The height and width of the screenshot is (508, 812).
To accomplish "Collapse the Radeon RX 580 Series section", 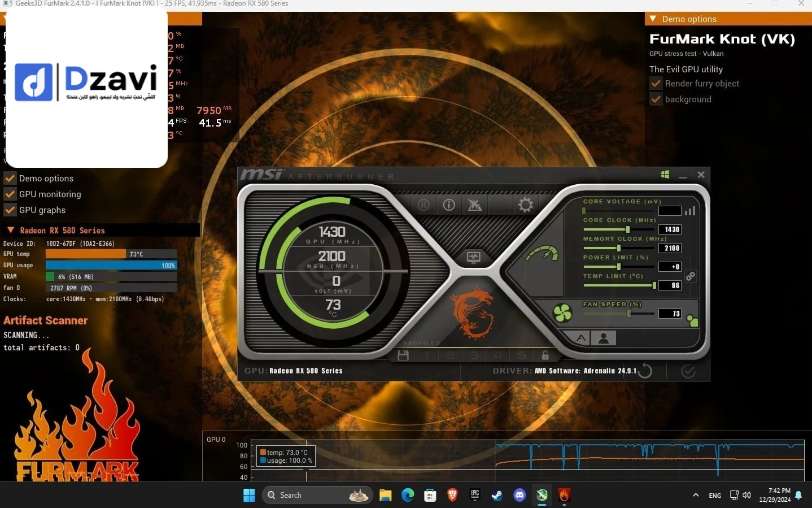I will click(10, 230).
